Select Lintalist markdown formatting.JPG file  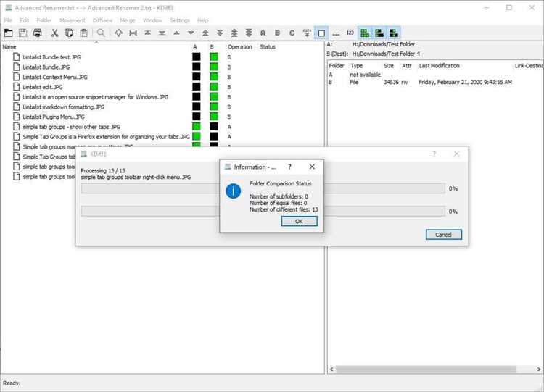coord(64,107)
